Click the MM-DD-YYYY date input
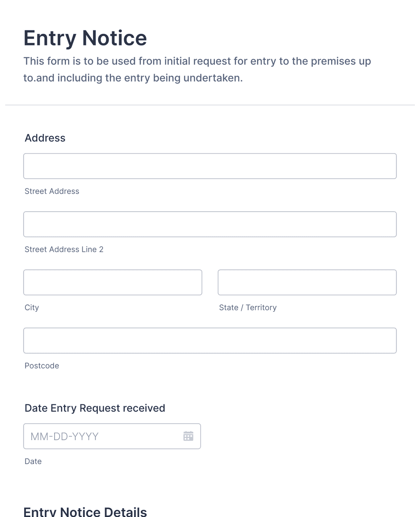The height and width of the screenshot is (517, 420). 101,436
